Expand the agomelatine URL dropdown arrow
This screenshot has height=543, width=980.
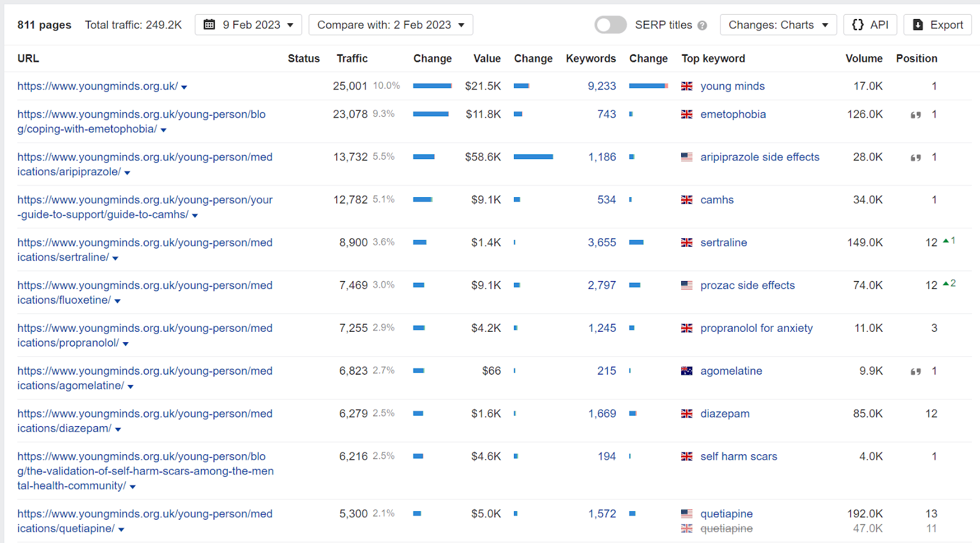[130, 387]
